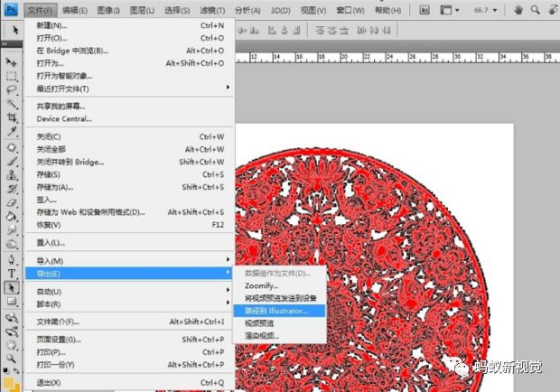
Task: Click the horizontal ruler at mark 20
Action: [344, 57]
